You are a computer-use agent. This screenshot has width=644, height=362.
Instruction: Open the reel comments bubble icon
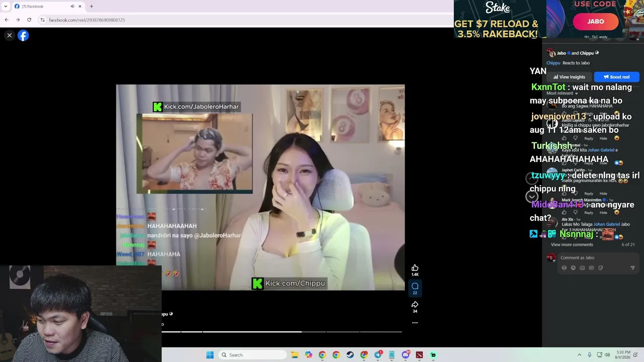coord(415,286)
